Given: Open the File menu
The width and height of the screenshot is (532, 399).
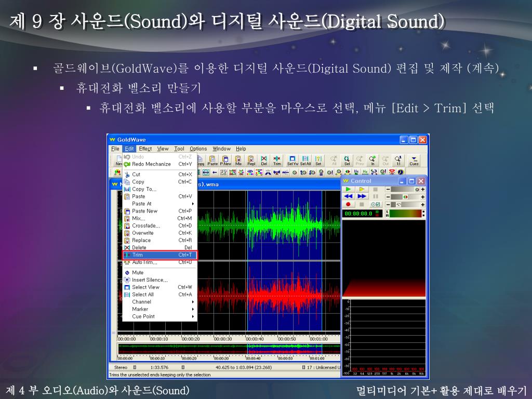Looking at the screenshot, I should (115, 149).
